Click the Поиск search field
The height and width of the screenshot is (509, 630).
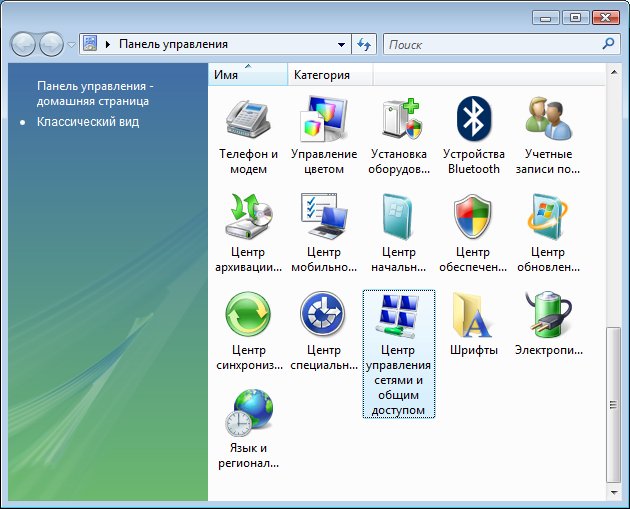490,44
